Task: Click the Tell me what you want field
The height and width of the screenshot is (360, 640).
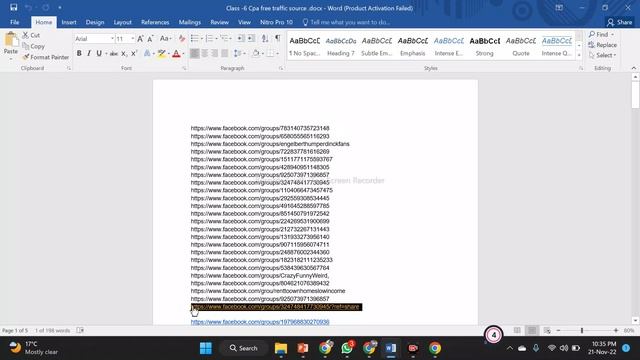Action: (346, 22)
